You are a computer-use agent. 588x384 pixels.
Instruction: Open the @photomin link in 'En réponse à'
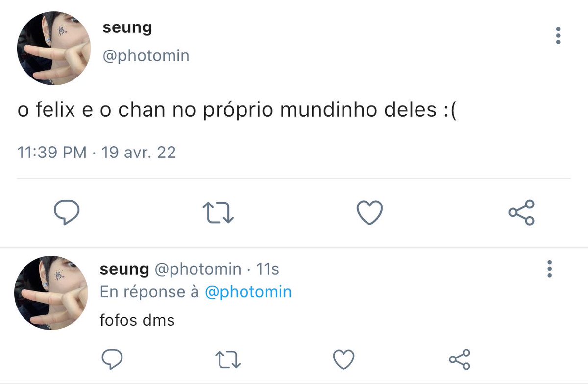tap(248, 292)
